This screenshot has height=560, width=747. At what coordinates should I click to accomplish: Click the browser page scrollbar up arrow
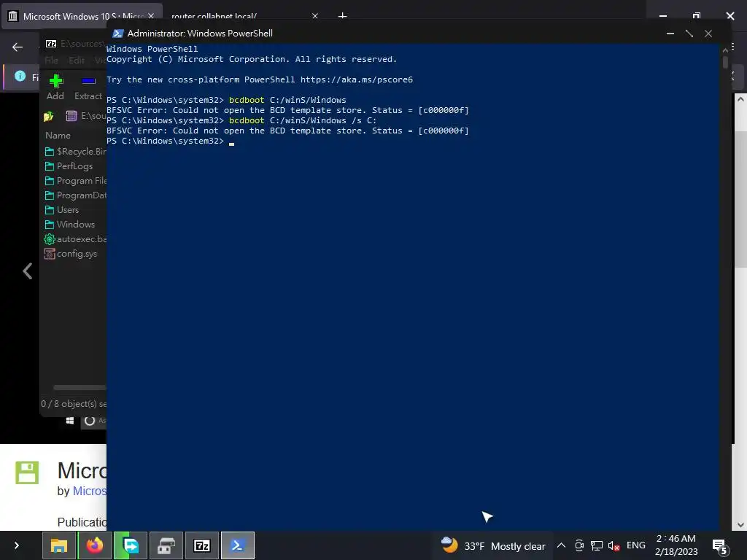coord(740,99)
